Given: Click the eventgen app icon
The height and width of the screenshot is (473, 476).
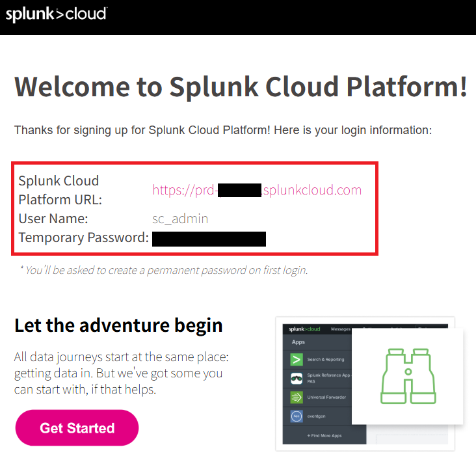Looking at the screenshot, I should (x=297, y=416).
